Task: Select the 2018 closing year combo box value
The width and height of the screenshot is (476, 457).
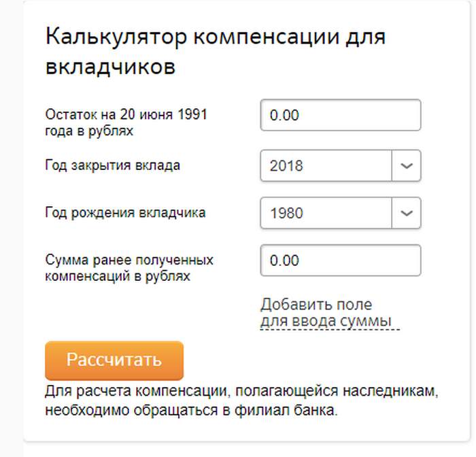Action: [x=325, y=166]
